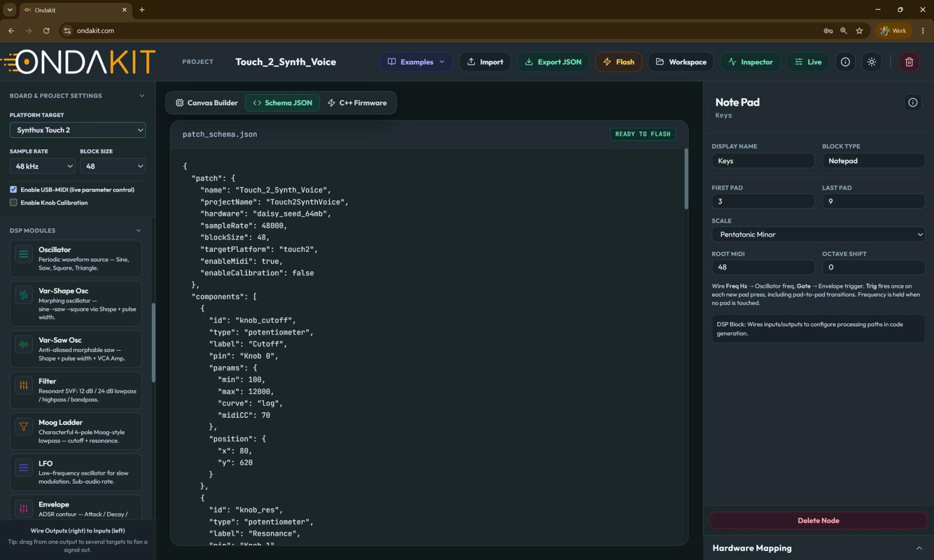Click the patch_schema.json file name
Viewport: 934px width, 560px height.
(219, 134)
